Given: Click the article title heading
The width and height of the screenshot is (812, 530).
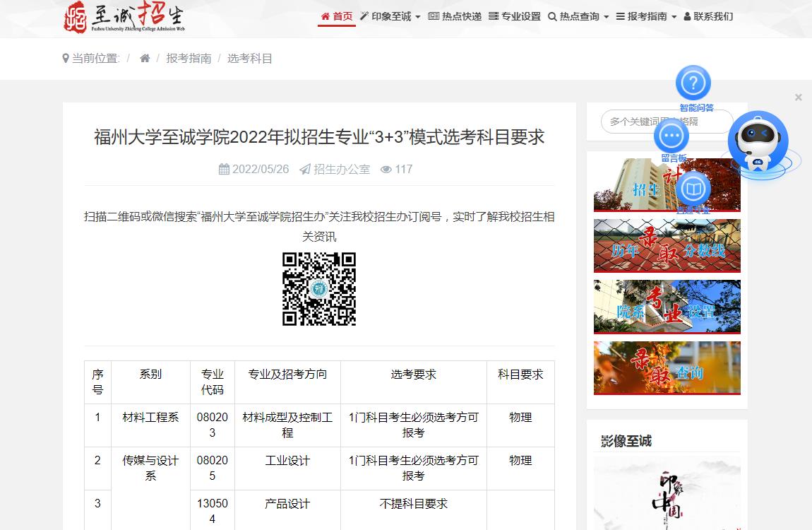Looking at the screenshot, I should pos(319,137).
